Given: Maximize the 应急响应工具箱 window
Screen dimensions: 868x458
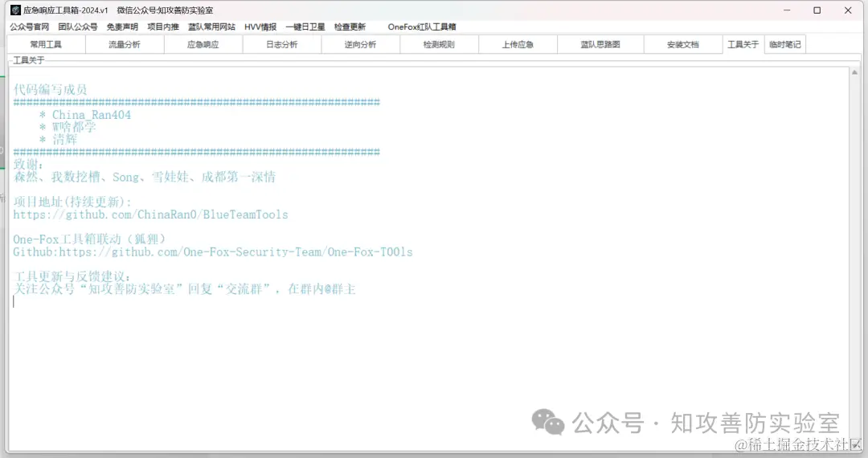Looking at the screenshot, I should coord(817,10).
